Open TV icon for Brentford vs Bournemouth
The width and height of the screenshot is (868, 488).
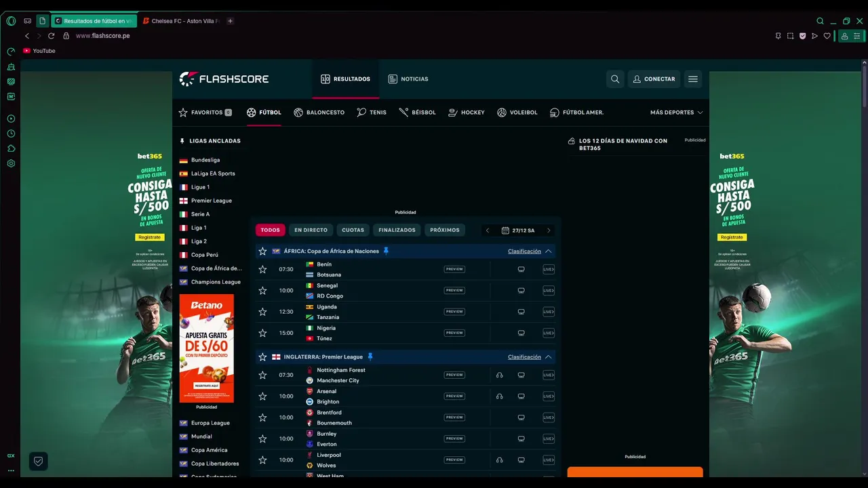521,418
